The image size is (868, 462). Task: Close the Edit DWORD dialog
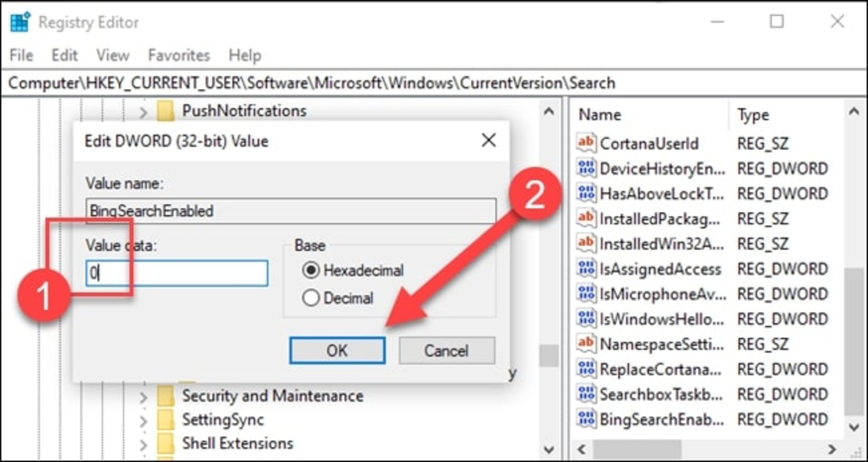(x=489, y=140)
